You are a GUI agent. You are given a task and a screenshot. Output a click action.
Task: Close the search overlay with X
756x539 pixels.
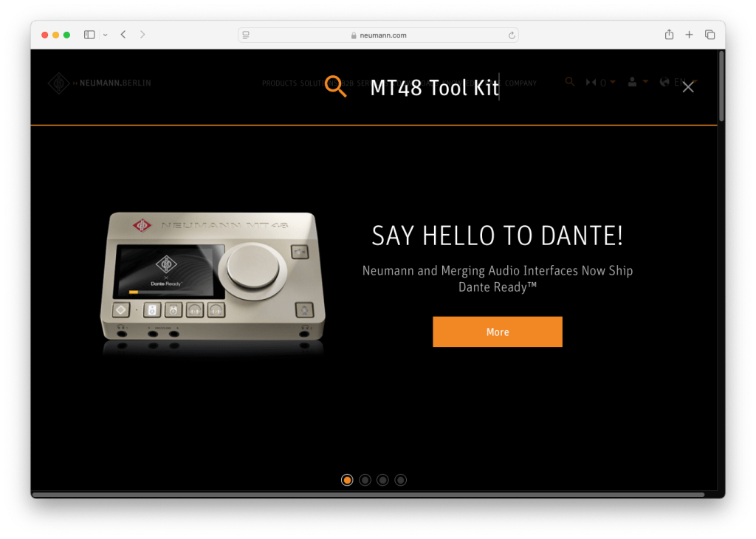(688, 87)
